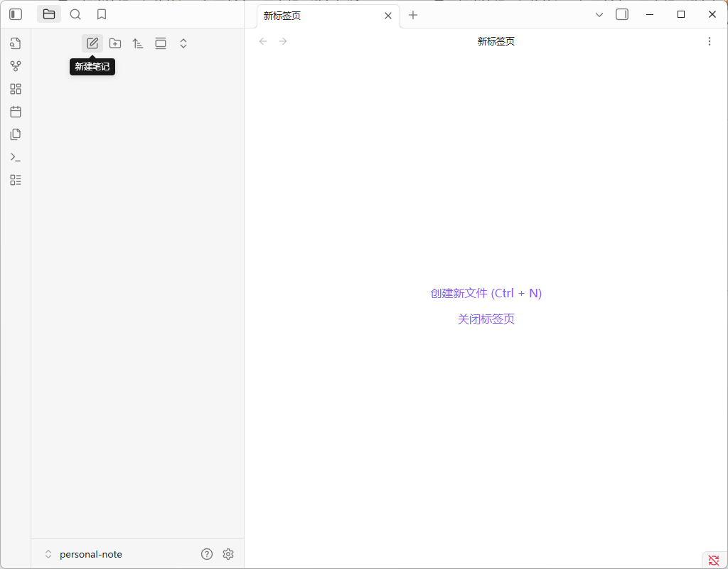
Task: Toggle the left sidebar
Action: point(16,14)
